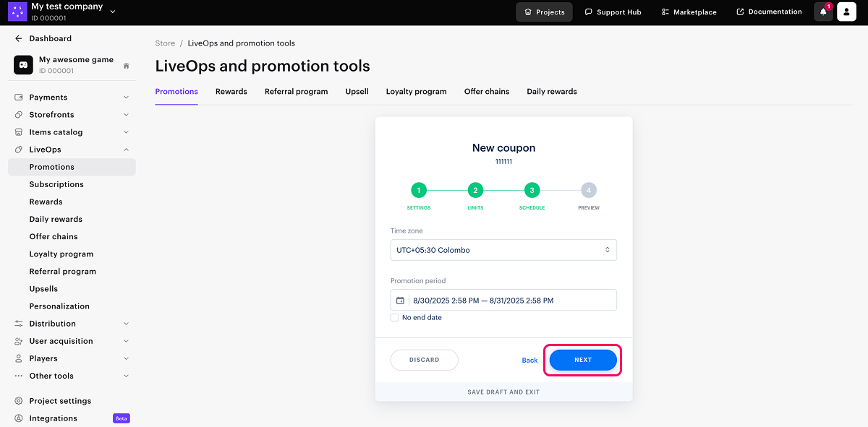The width and height of the screenshot is (868, 427).
Task: Click the Integrations icon in sidebar
Action: (x=19, y=418)
